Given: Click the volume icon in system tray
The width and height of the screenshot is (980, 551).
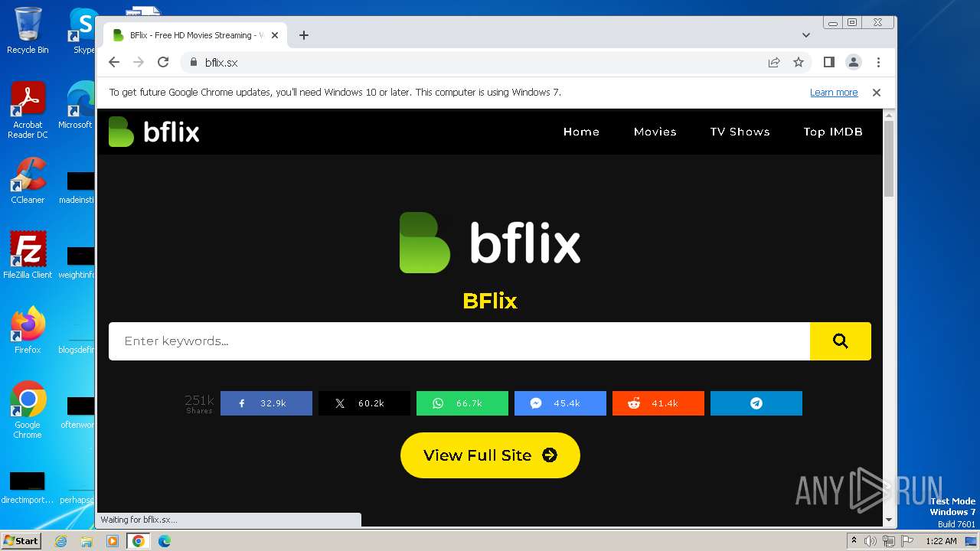Looking at the screenshot, I should 871,541.
